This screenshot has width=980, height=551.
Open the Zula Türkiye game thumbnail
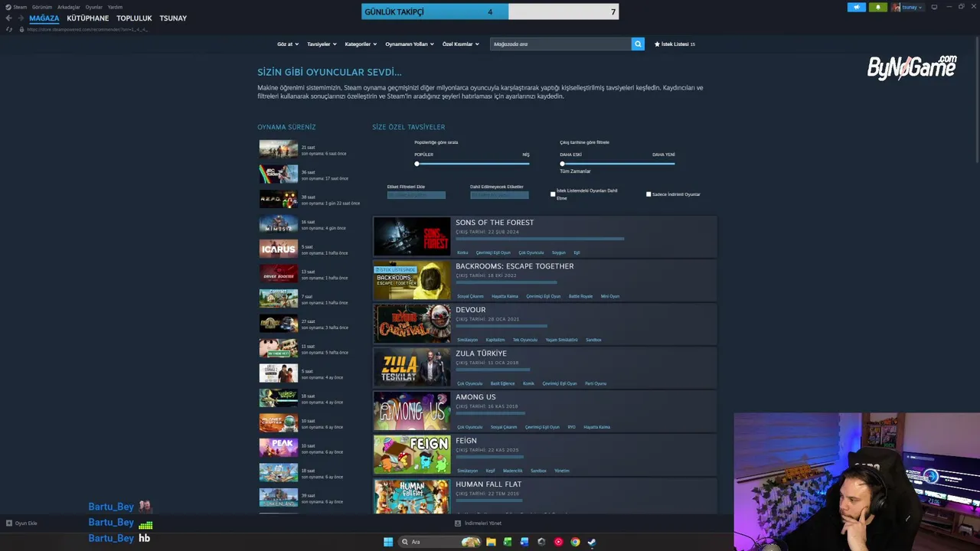tap(412, 367)
